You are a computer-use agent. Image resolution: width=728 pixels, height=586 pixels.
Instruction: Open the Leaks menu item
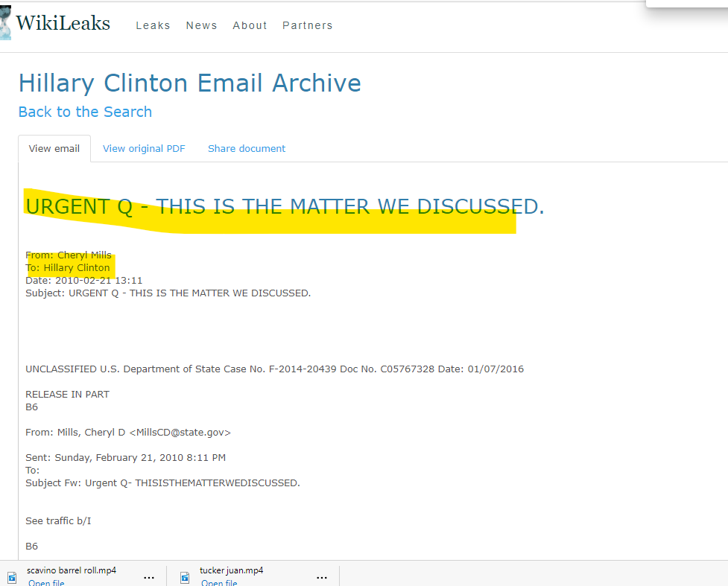153,25
